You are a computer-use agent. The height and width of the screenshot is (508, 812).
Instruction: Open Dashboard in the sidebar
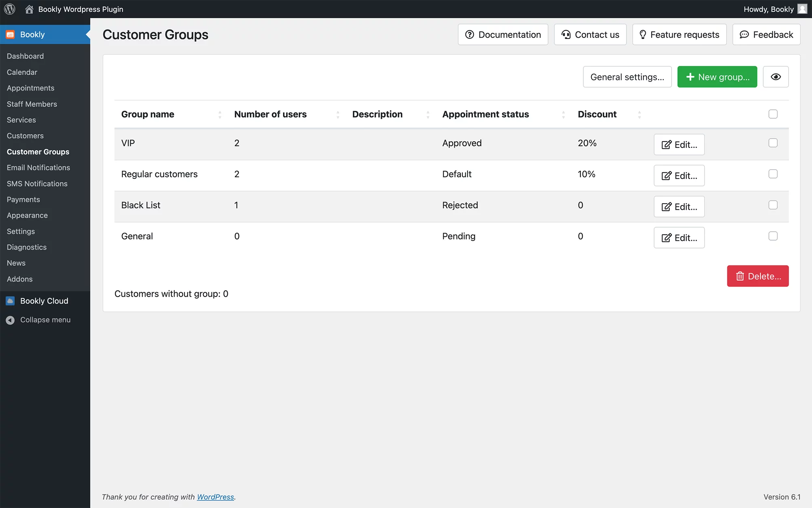(25, 56)
